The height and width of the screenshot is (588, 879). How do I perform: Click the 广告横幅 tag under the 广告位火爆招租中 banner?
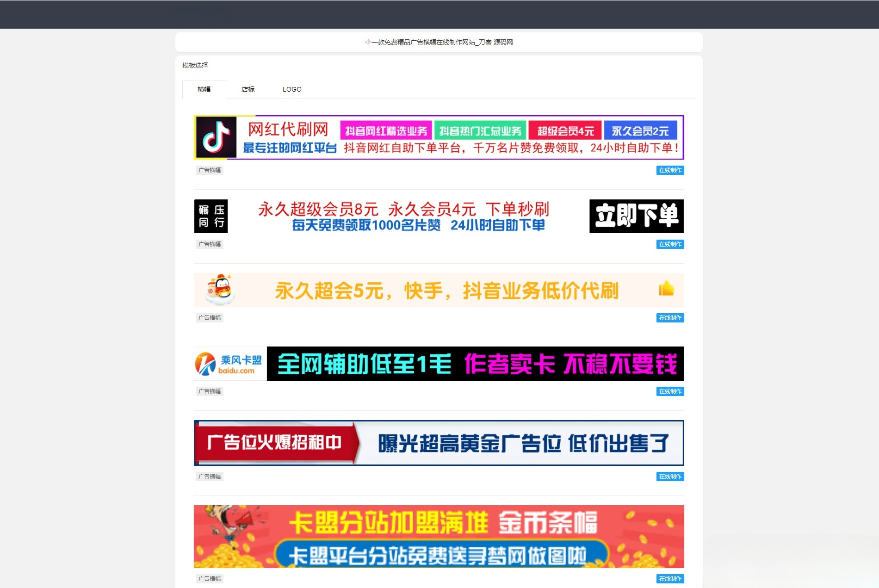pos(209,477)
